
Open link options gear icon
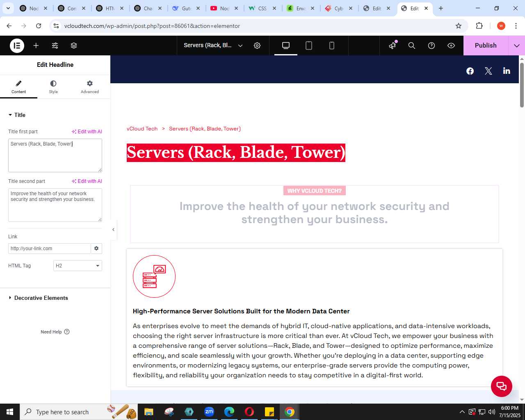point(96,249)
